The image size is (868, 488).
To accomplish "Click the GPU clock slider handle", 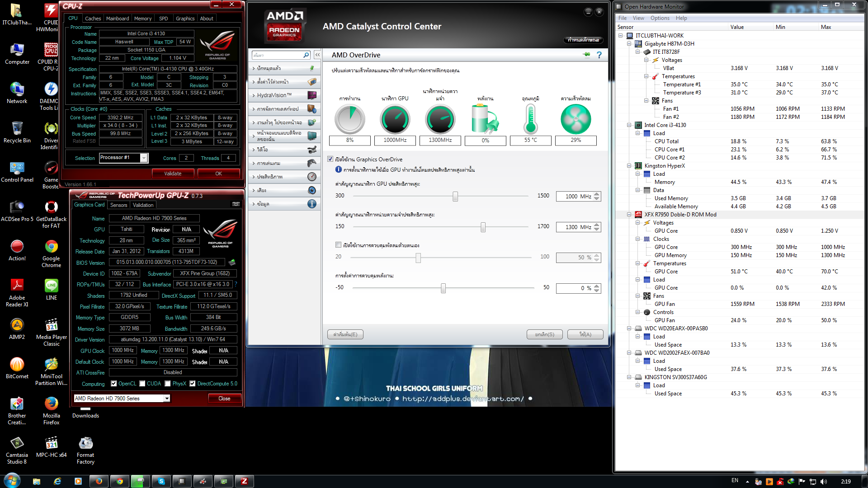I will (455, 196).
